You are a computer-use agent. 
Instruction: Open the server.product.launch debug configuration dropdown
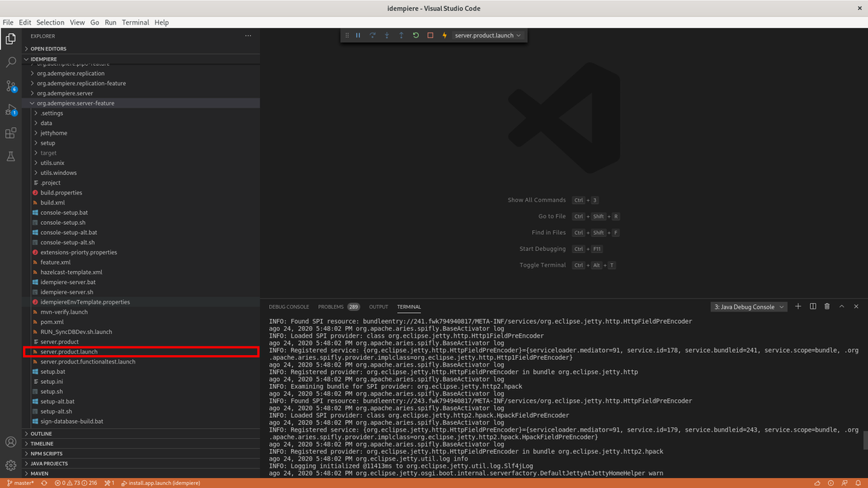[x=488, y=35]
